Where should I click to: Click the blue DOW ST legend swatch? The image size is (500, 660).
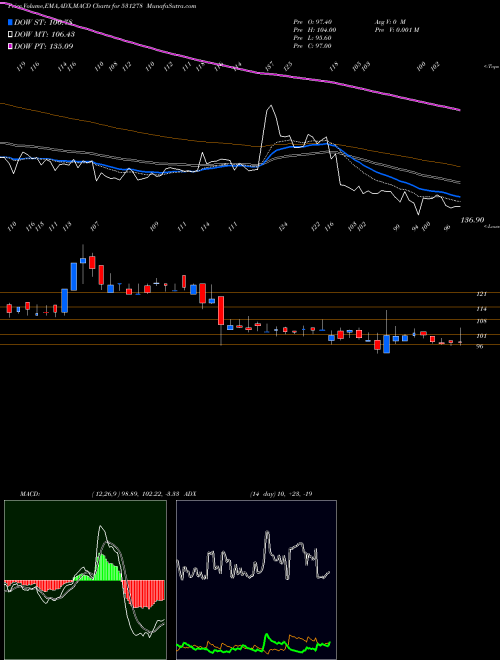click(11, 22)
